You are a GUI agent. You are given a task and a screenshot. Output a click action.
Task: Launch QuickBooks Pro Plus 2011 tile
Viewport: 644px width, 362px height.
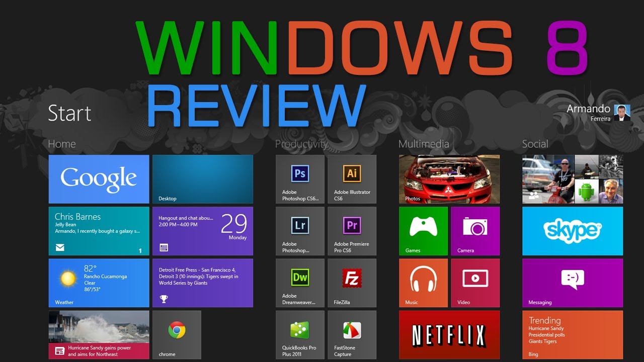(x=300, y=335)
